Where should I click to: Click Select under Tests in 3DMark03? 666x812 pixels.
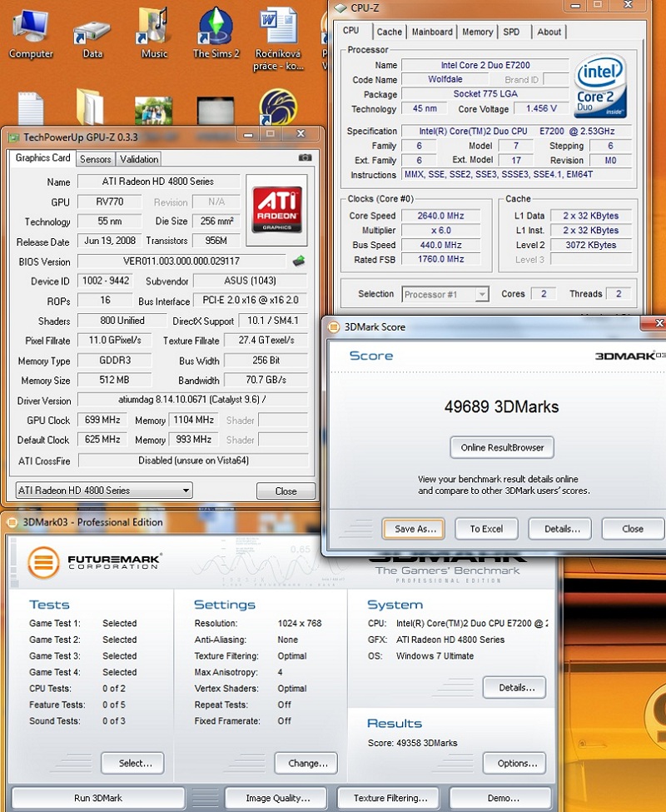[x=133, y=764]
